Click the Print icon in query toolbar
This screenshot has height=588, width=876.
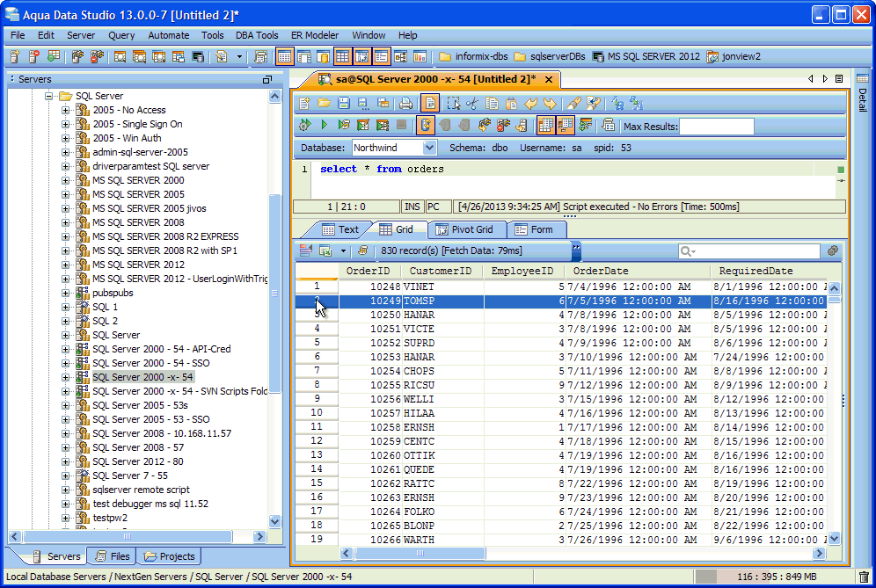coord(406,104)
